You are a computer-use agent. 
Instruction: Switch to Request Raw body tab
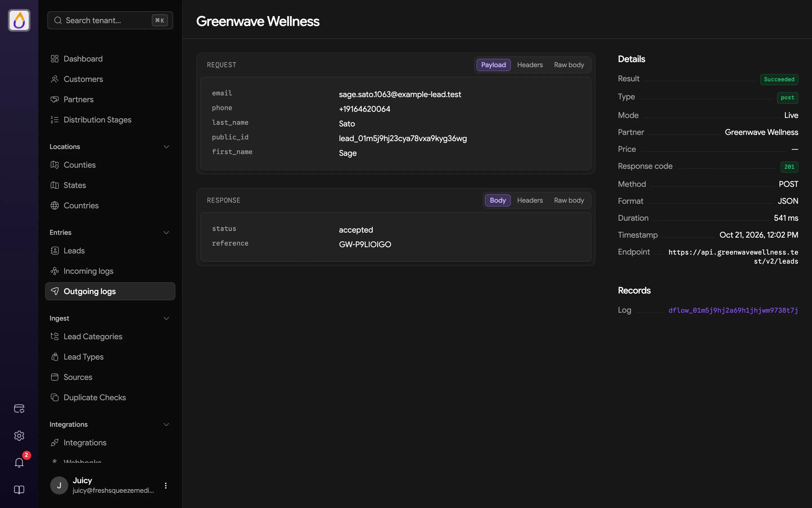click(x=569, y=65)
